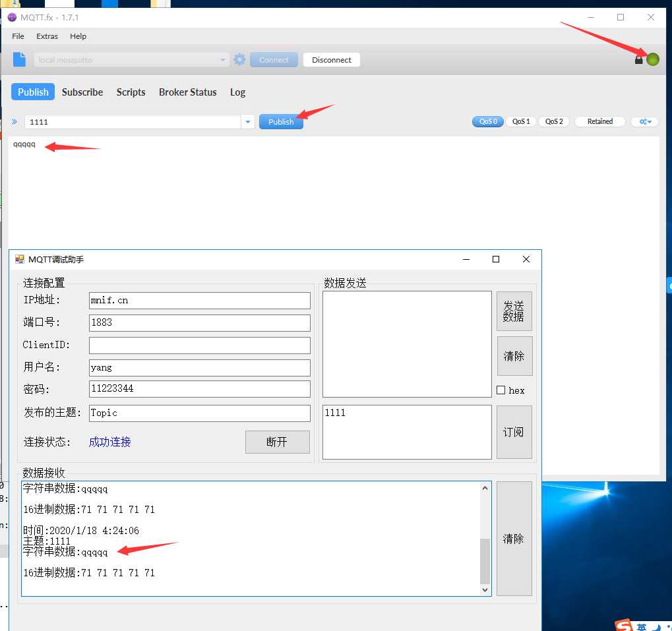The image size is (672, 631).
Task: Click the 发布的主题 field containing Topic
Action: click(200, 413)
